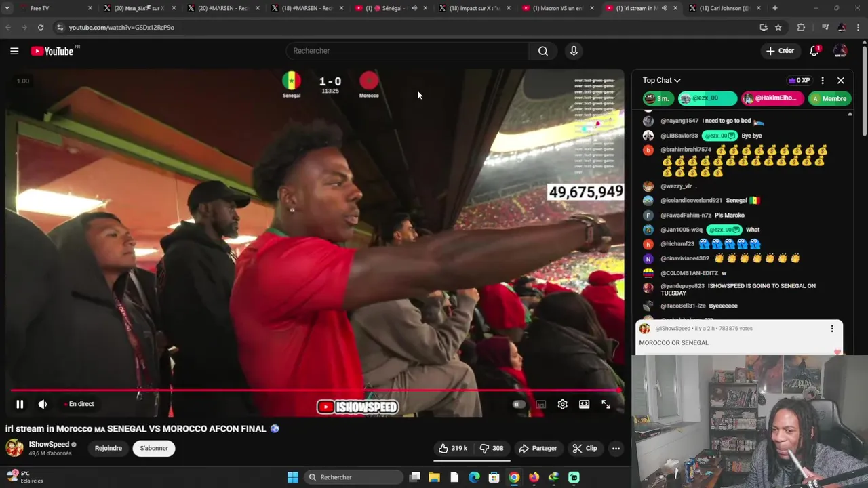Activate voice search microphone
This screenshot has height=488, width=868.
[574, 51]
